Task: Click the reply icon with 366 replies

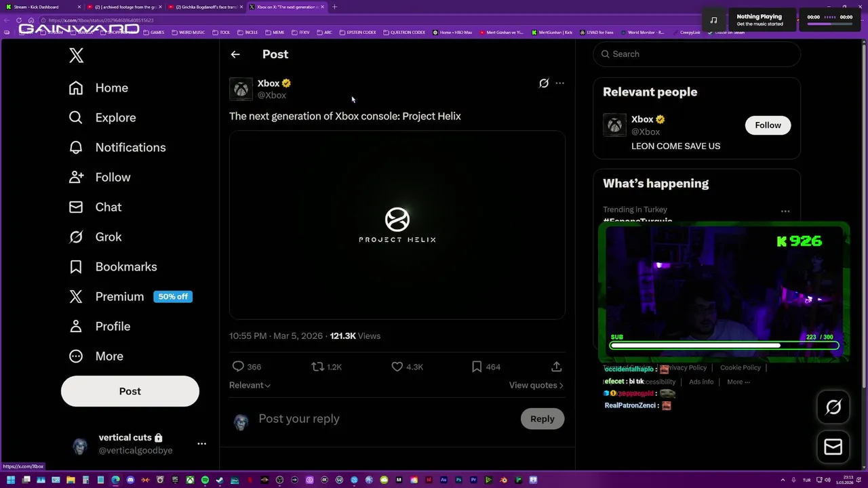Action: tap(247, 367)
